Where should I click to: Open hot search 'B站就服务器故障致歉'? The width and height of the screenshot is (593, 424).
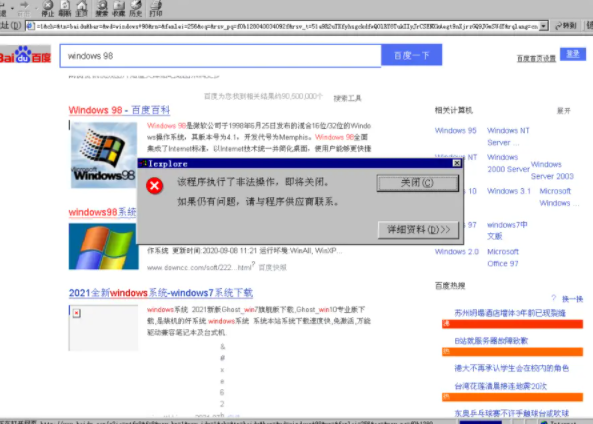pos(491,341)
